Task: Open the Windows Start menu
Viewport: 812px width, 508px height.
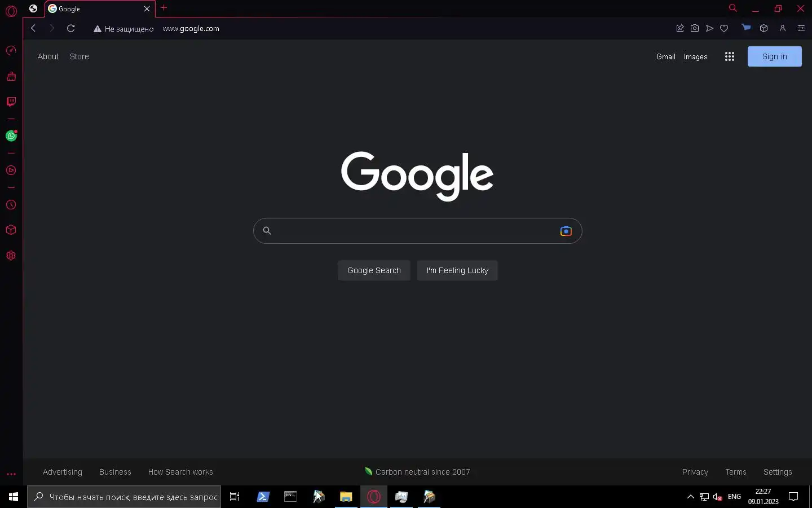Action: [14, 497]
